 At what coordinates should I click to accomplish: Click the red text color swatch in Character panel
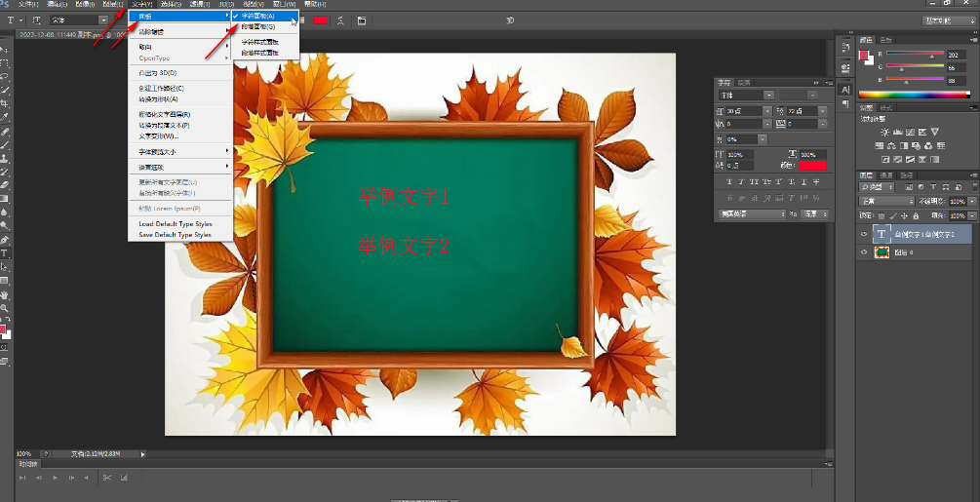pyautogui.click(x=811, y=167)
